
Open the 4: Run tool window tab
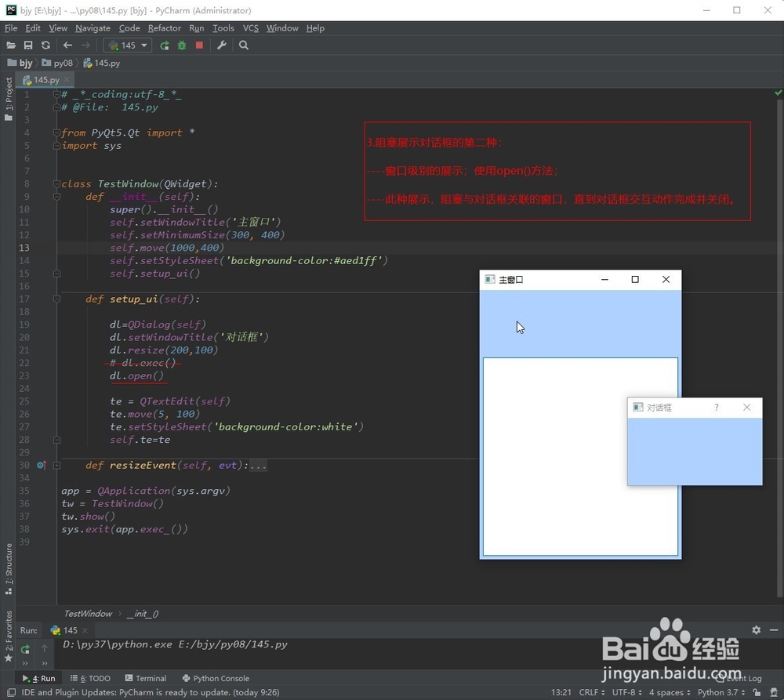click(x=38, y=679)
